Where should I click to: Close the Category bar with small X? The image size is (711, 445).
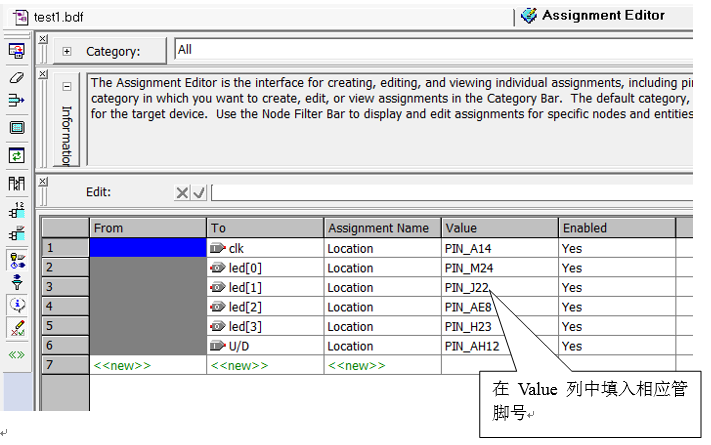42,39
